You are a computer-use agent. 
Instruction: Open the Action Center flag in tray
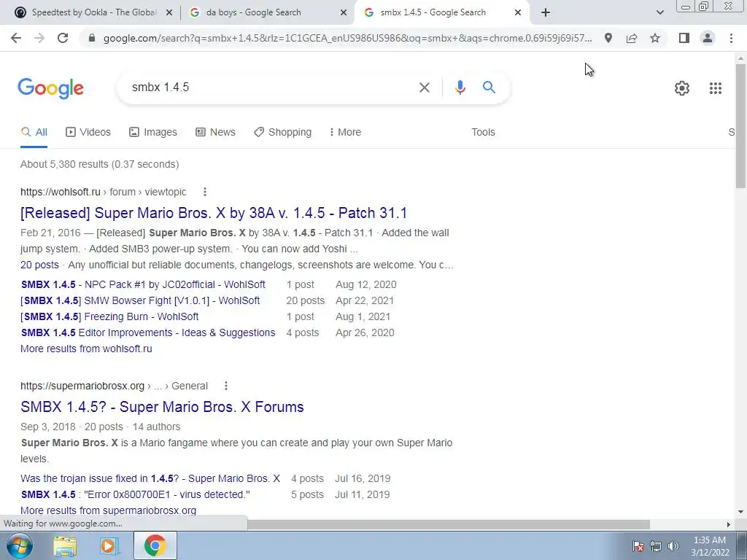638,546
